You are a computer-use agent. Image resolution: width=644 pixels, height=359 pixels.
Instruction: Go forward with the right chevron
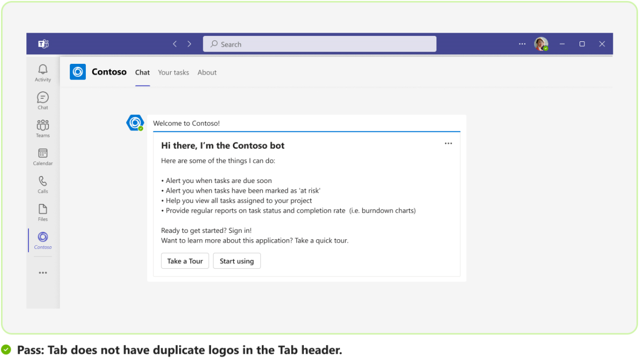189,44
